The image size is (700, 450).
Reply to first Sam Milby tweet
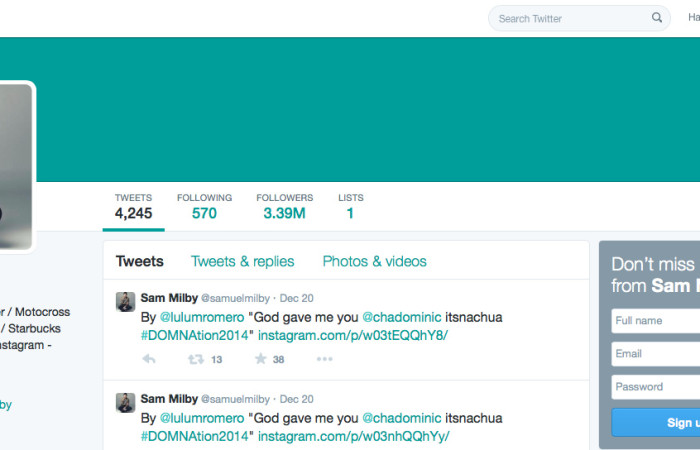click(149, 359)
